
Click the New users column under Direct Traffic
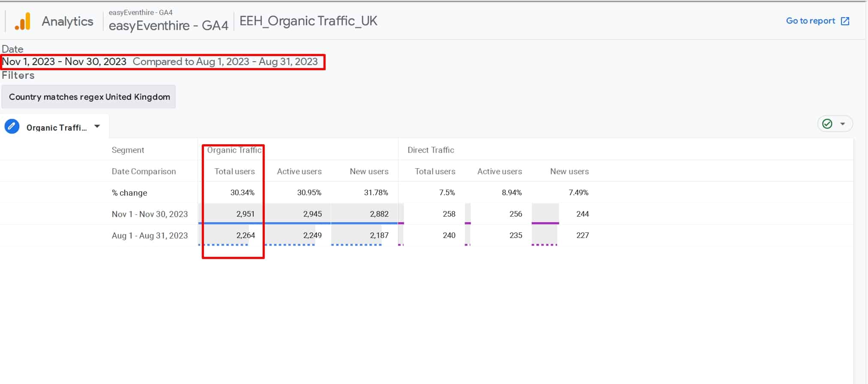tap(569, 171)
